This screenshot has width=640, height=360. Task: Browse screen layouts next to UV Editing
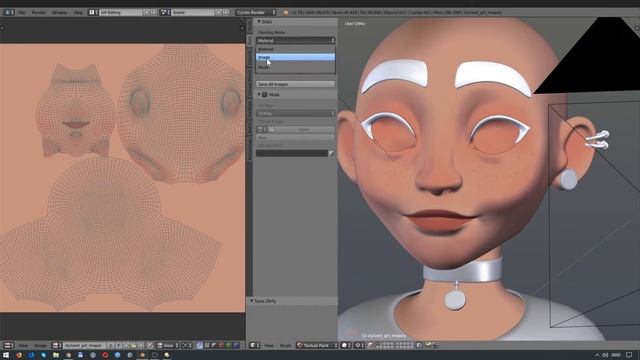click(x=93, y=12)
